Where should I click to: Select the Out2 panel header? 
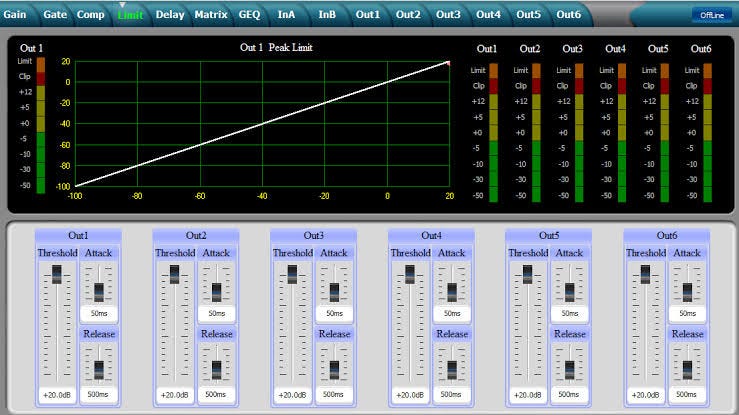pos(196,236)
